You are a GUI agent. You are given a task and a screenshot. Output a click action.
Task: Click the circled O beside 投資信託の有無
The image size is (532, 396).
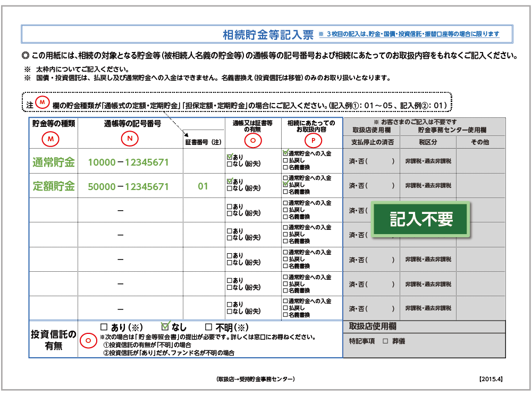pyautogui.click(x=88, y=340)
